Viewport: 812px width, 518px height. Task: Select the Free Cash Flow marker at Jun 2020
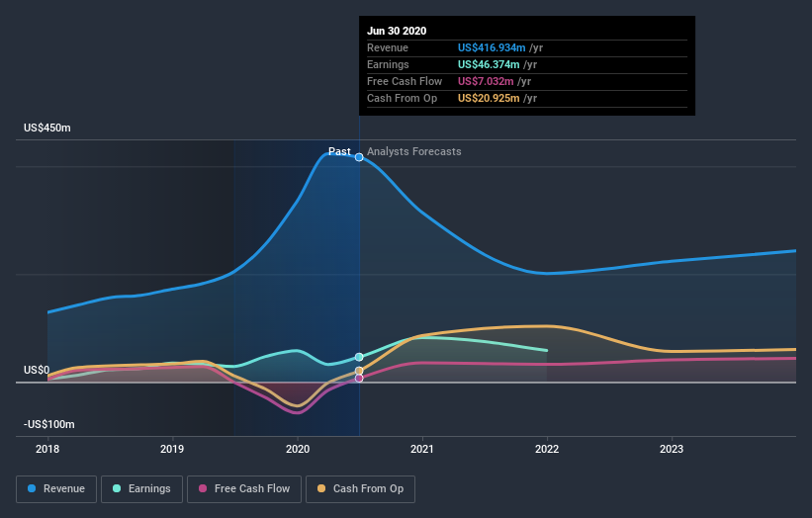359,379
